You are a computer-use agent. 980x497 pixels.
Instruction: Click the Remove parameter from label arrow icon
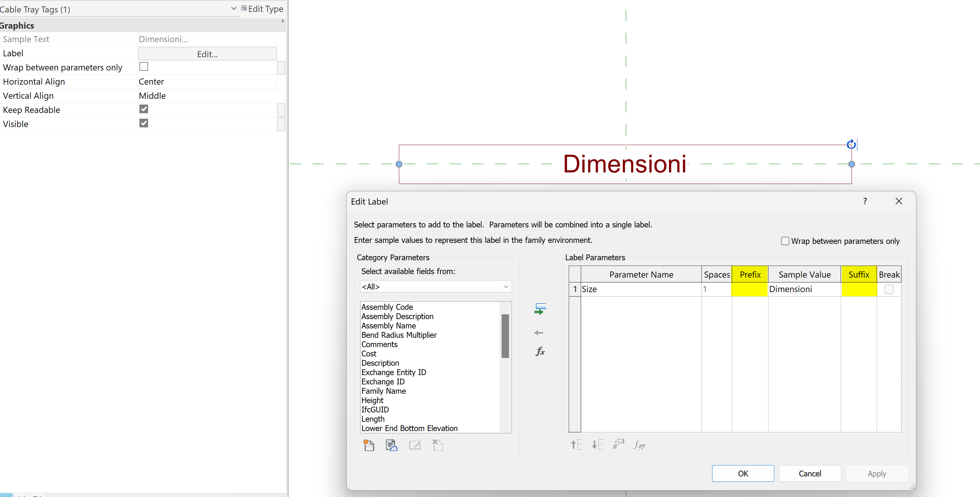(x=539, y=333)
